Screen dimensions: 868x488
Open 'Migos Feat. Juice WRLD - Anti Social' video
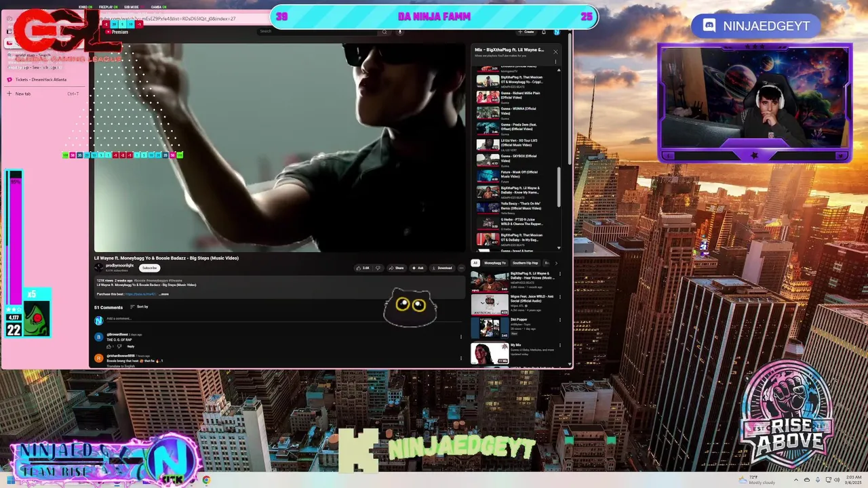[x=514, y=304]
